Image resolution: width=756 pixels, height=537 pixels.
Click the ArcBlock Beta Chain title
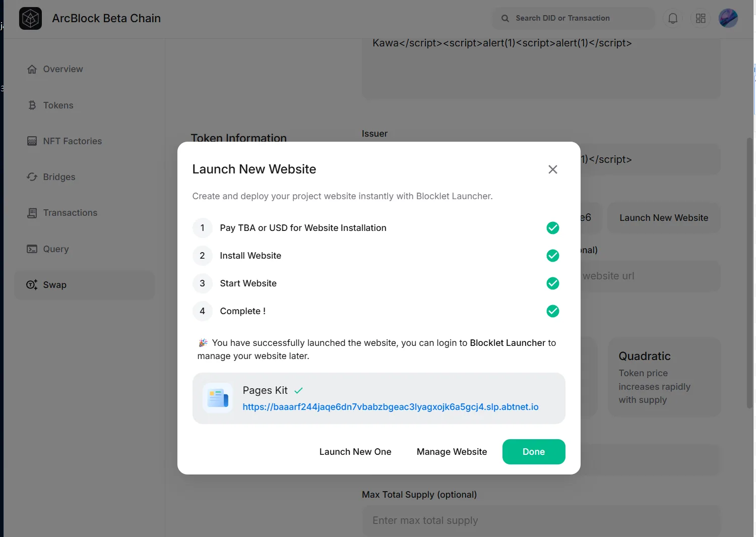coord(106,18)
